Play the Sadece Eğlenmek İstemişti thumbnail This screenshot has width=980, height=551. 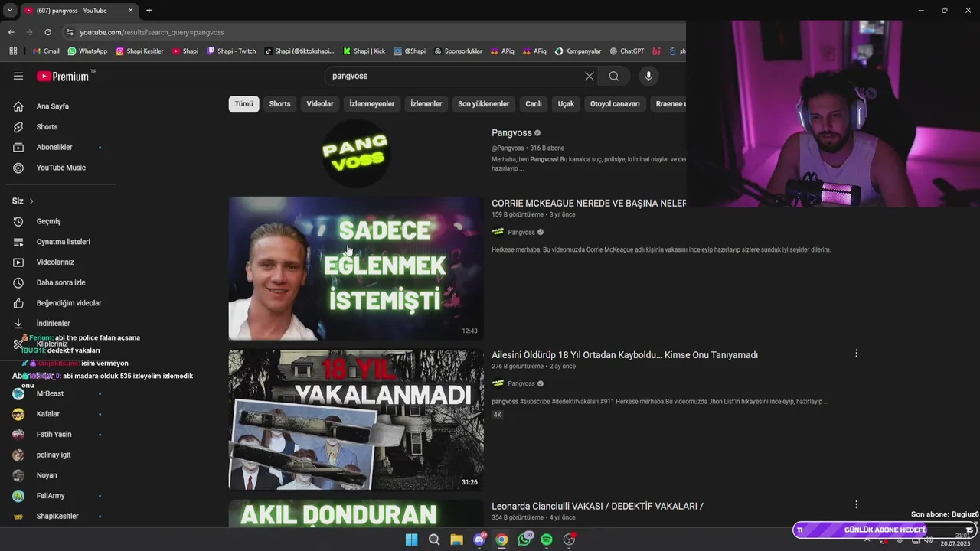point(356,268)
